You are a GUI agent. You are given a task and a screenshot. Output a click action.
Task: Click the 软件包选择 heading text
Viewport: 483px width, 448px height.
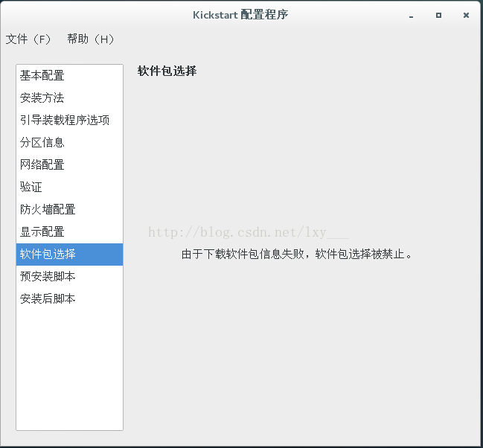pos(167,71)
